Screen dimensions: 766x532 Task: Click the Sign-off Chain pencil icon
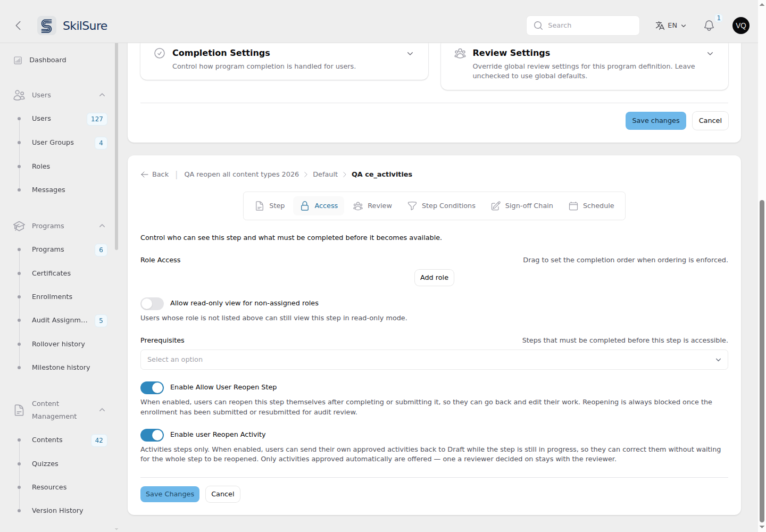[x=496, y=206]
